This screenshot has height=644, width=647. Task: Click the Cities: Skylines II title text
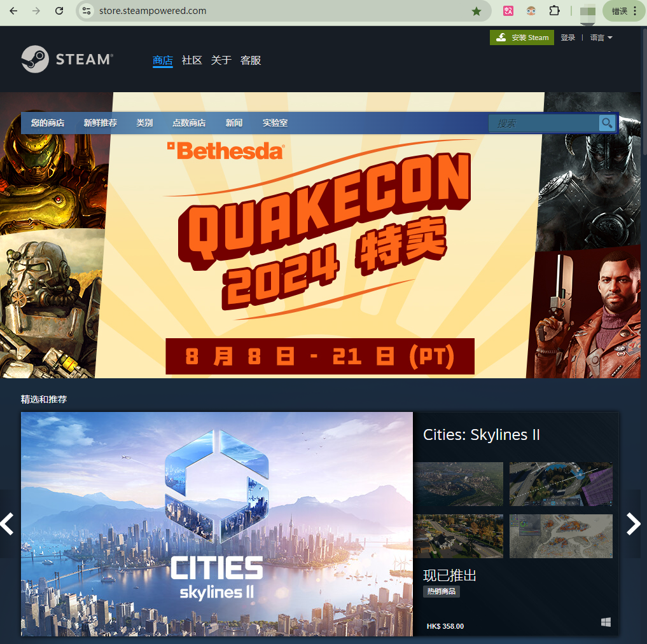[482, 435]
